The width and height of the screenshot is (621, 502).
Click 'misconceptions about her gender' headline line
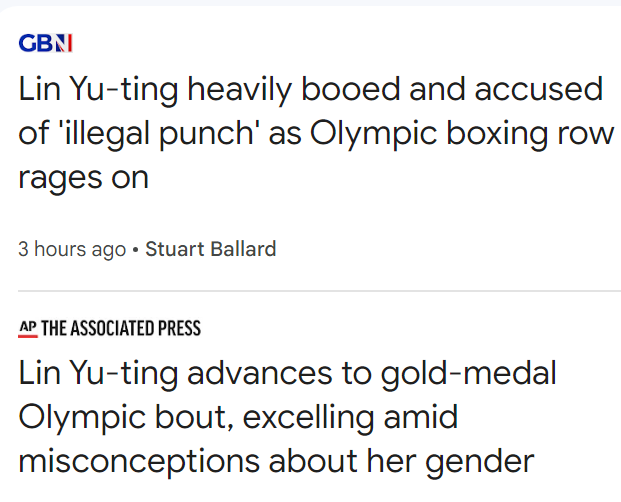[x=276, y=460]
